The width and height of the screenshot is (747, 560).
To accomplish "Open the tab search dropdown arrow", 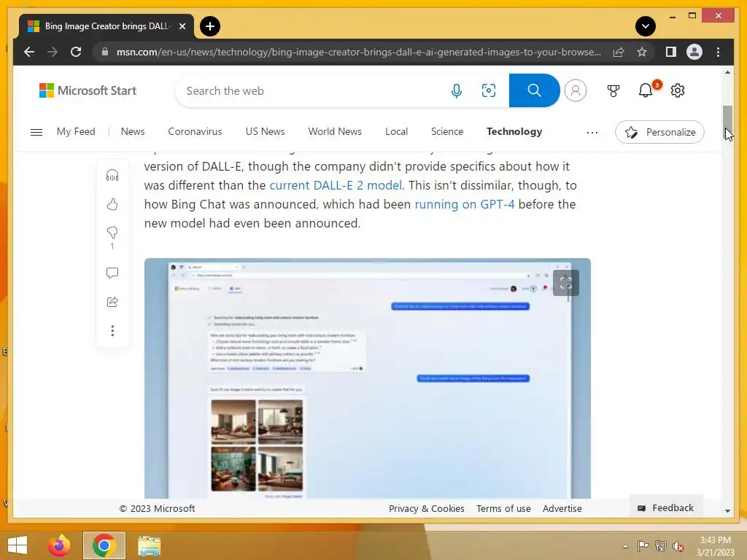I will 646,26.
